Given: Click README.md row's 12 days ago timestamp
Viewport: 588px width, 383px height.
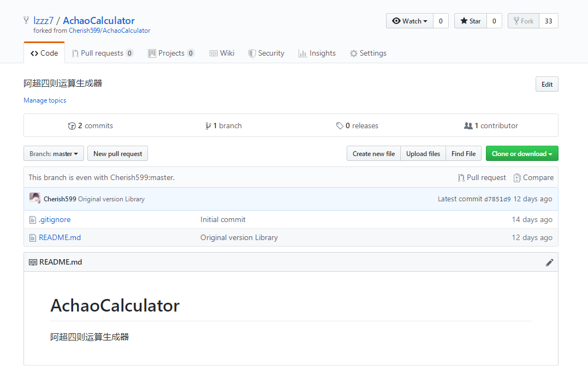Looking at the screenshot, I should tap(532, 237).
